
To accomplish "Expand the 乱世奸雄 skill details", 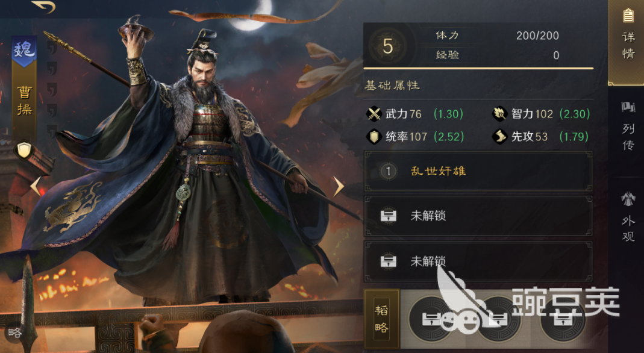I will click(478, 171).
